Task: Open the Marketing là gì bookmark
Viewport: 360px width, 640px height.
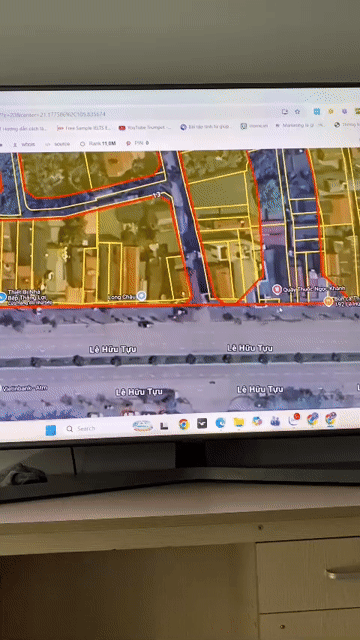Action: coord(300,125)
